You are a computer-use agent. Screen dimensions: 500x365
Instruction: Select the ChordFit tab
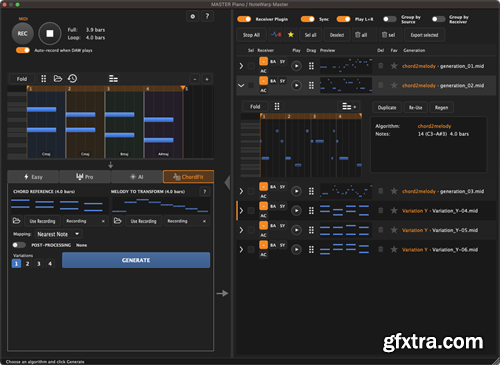click(x=188, y=177)
